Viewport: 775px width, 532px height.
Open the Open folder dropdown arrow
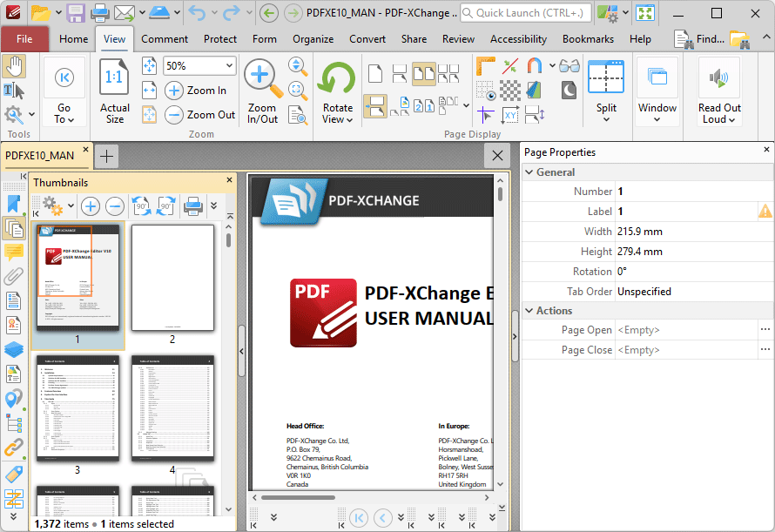(57, 13)
